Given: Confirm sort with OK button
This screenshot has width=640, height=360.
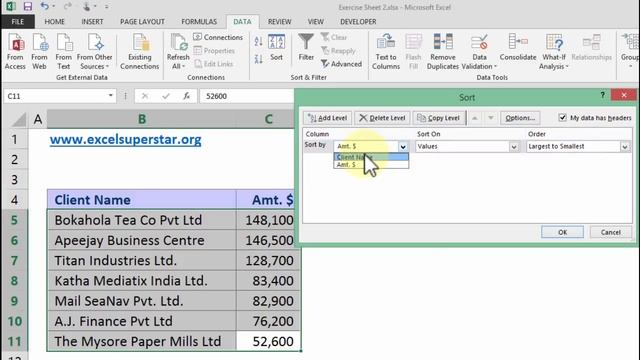Looking at the screenshot, I should pos(562,232).
